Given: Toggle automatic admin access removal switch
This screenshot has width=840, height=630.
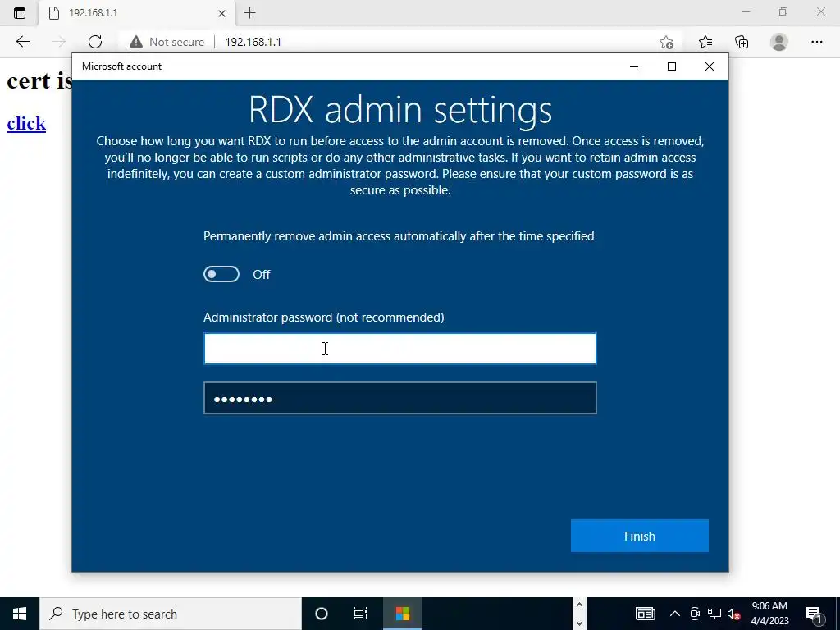Looking at the screenshot, I should (221, 274).
